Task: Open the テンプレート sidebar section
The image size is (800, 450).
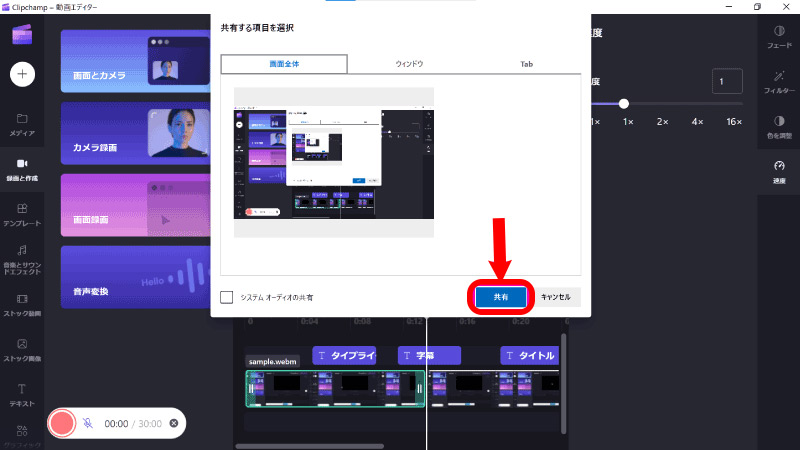Action: pos(22,215)
